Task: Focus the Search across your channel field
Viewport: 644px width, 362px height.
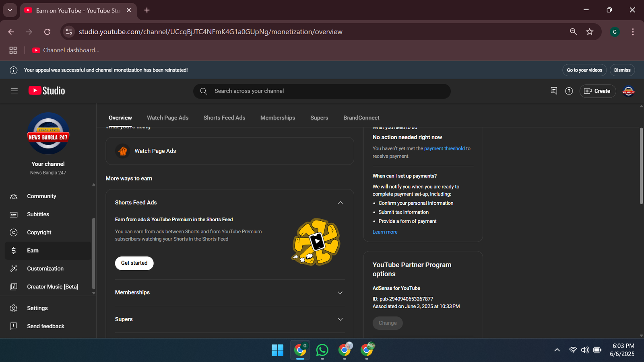Action: tap(322, 91)
